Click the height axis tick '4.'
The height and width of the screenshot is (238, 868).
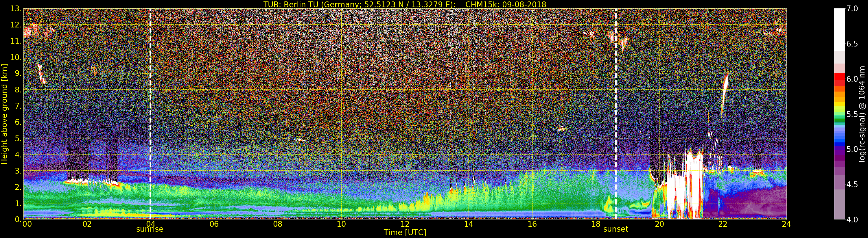(x=18, y=155)
